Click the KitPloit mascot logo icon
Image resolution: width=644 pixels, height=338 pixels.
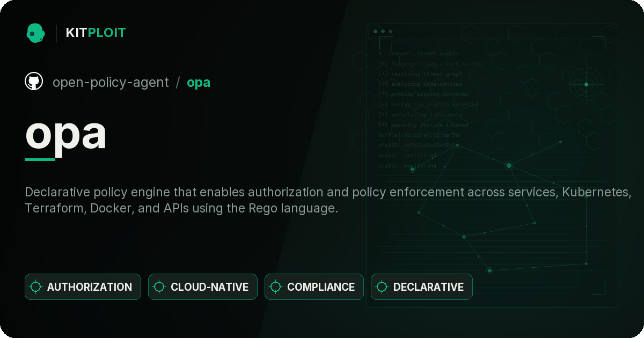35,33
